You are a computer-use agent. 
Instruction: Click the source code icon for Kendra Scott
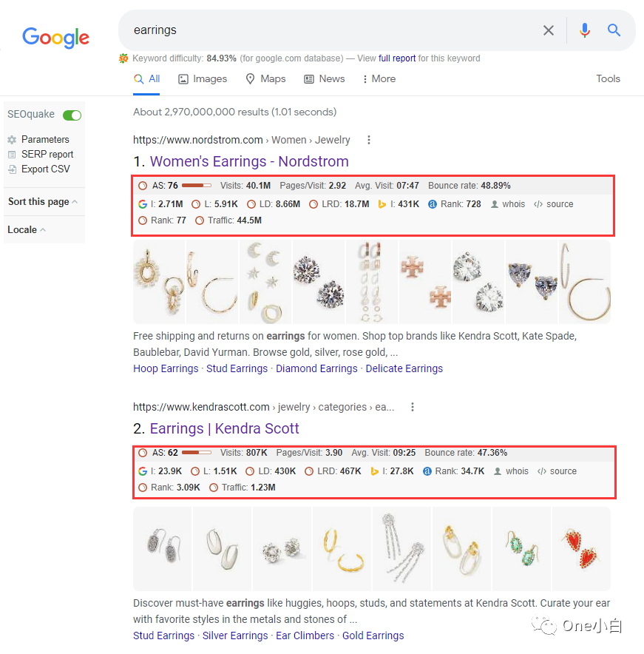[540, 471]
